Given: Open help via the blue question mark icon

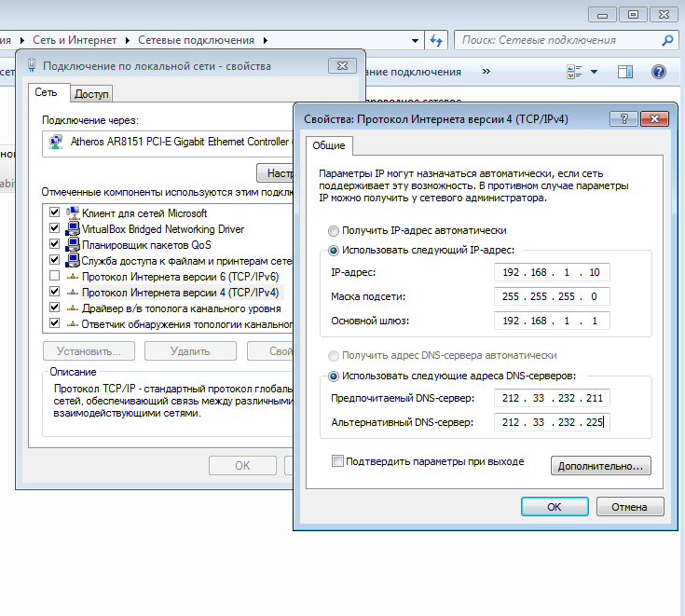Looking at the screenshot, I should coord(659,72).
